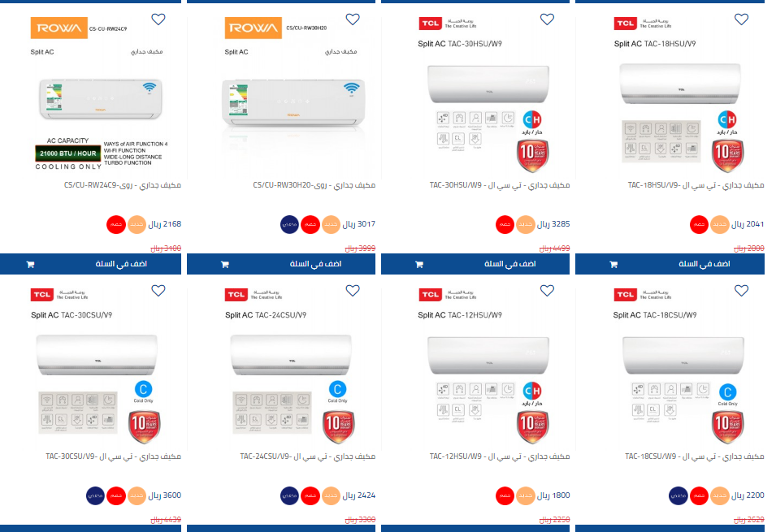Click cart icon under TAC-30HSU/W9

419,264
